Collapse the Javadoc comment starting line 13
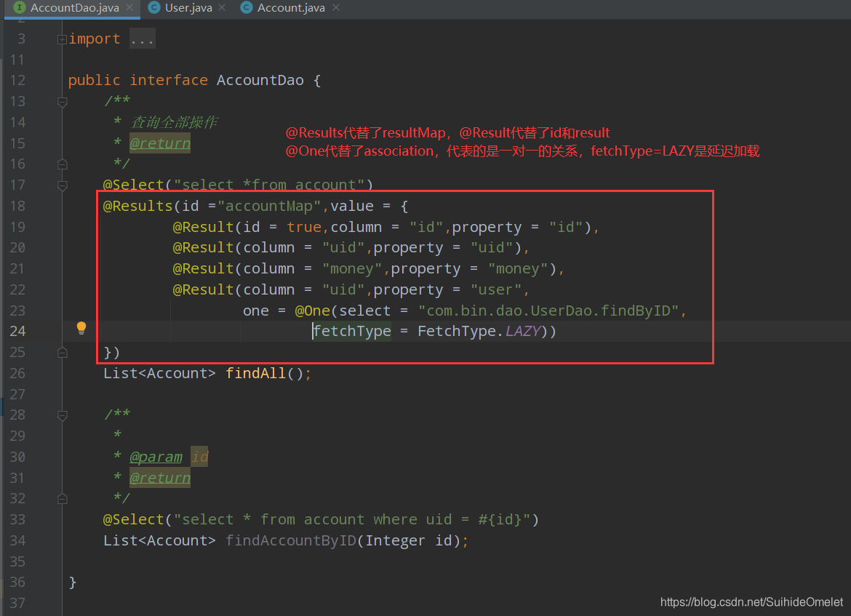Viewport: 851px width, 616px height. [x=62, y=102]
